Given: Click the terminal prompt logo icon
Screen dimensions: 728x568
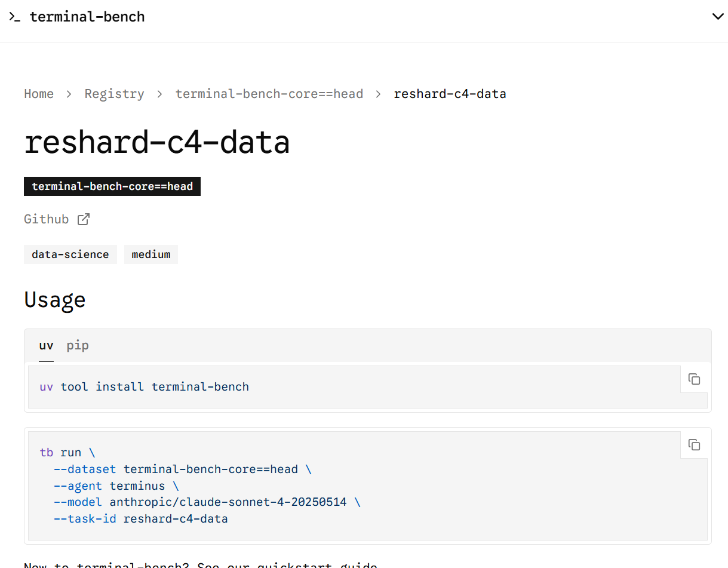Looking at the screenshot, I should coord(14,17).
